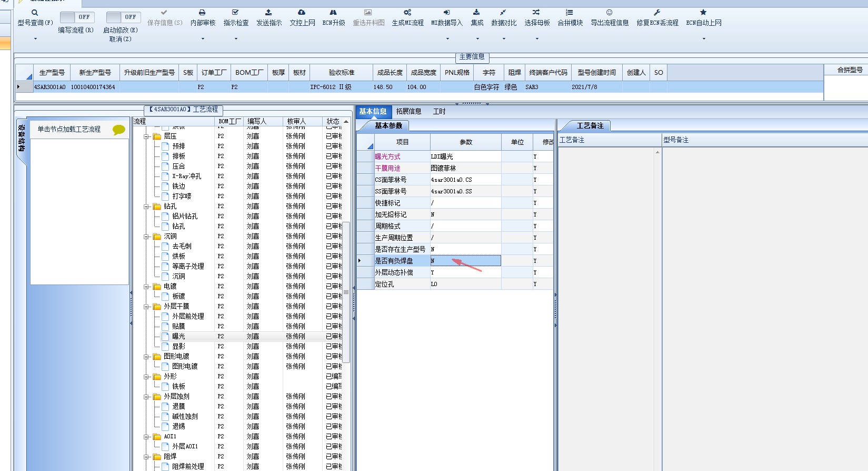Select the 工艺备注 tab

590,125
